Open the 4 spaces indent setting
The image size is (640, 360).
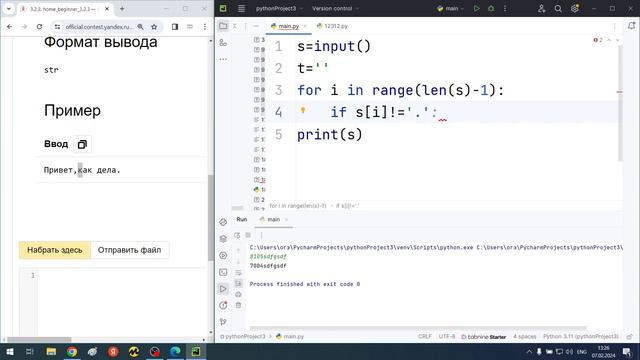pos(524,337)
